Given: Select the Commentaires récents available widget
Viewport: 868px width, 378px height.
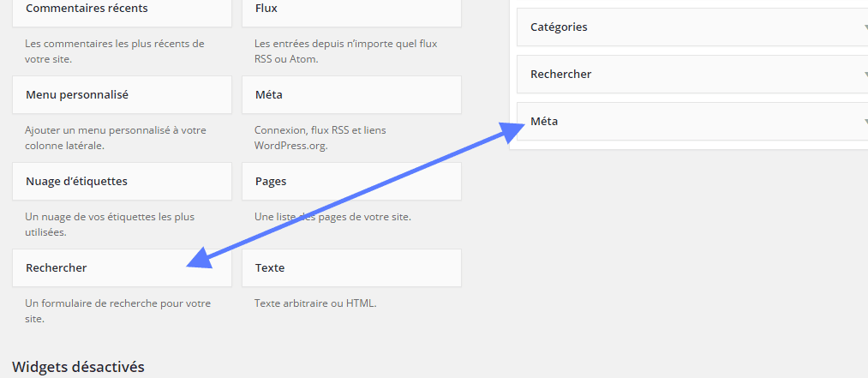Looking at the screenshot, I should pyautogui.click(x=122, y=10).
